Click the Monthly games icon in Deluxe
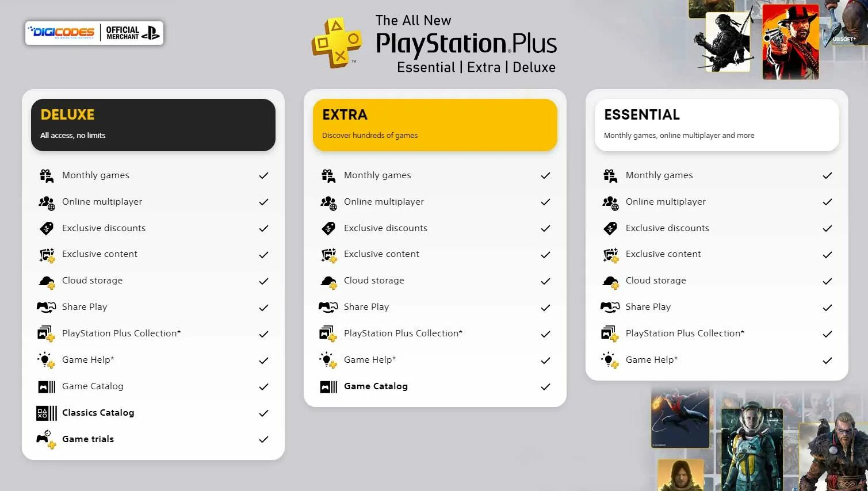The image size is (868, 491). pyautogui.click(x=47, y=176)
